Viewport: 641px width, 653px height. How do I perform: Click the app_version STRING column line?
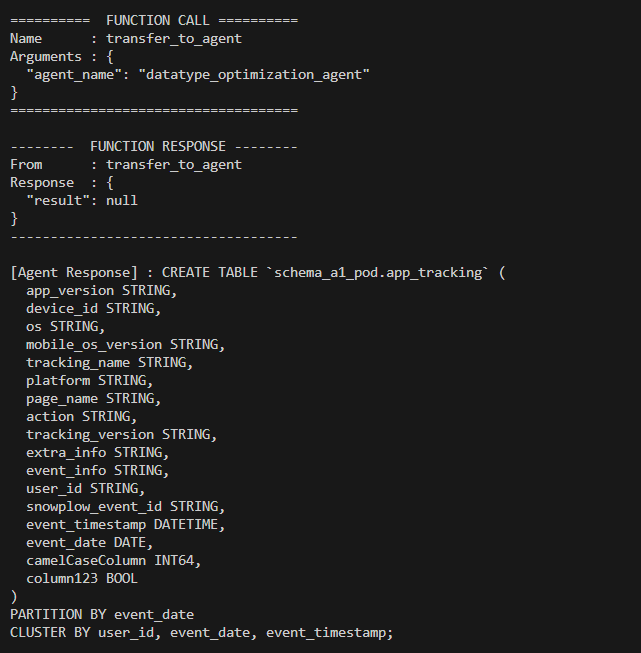[x=101, y=290]
